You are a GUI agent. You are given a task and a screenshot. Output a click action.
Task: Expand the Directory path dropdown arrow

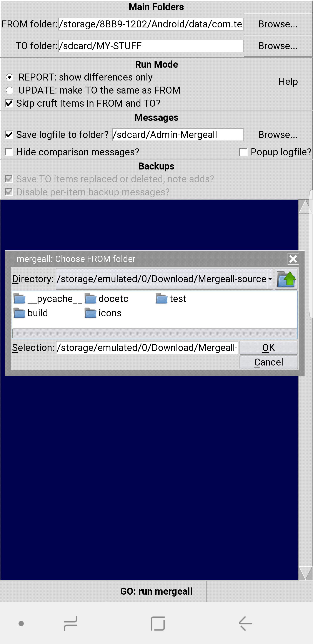coord(270,279)
